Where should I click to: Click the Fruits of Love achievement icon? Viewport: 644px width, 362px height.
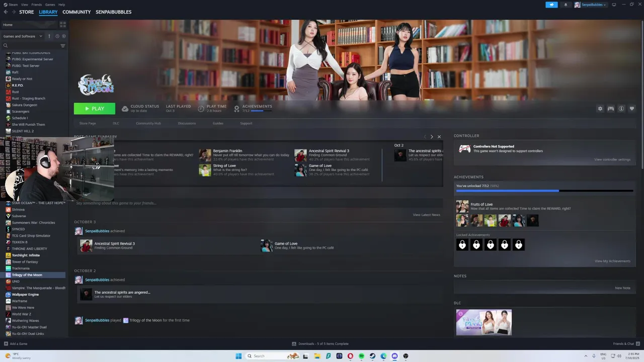pyautogui.click(x=462, y=206)
